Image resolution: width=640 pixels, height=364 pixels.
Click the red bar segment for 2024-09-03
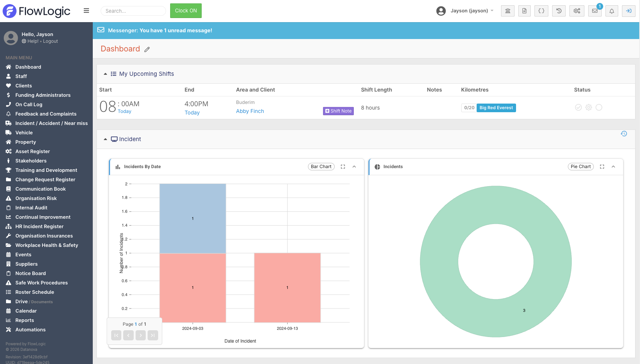(x=193, y=288)
